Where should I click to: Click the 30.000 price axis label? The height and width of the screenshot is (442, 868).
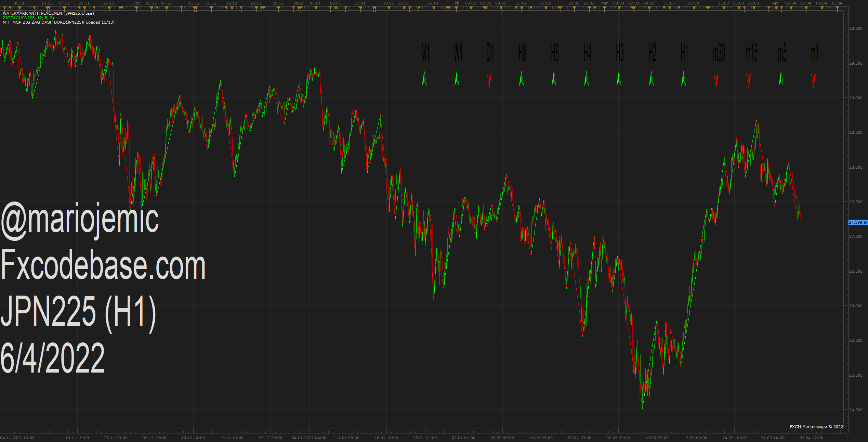(x=856, y=28)
